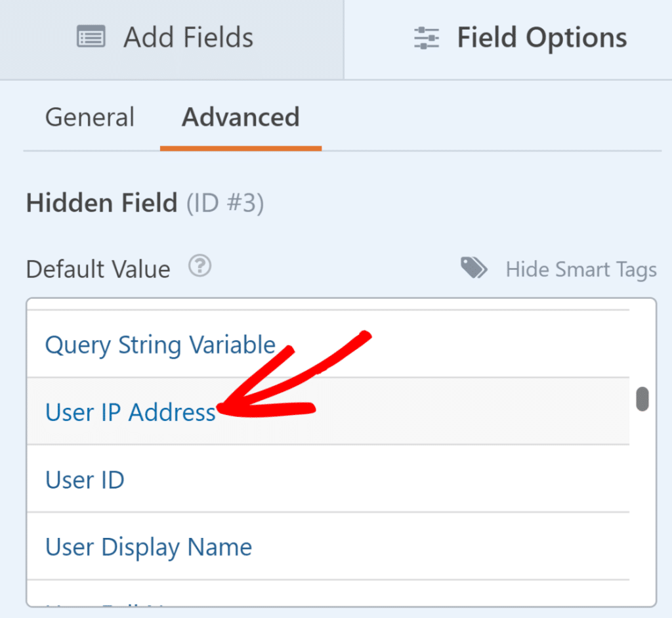The image size is (672, 618).
Task: Click the settings sliders icon near Field Options
Action: (x=427, y=37)
